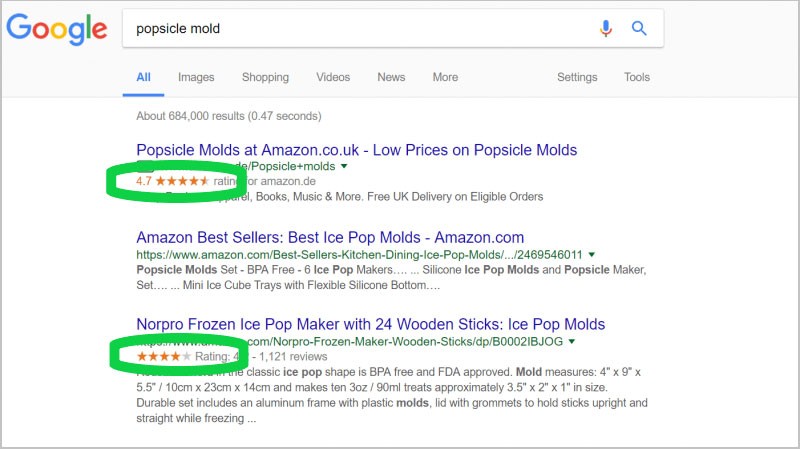800x449 pixels.
Task: Click the blue search magnifier icon
Action: pyautogui.click(x=640, y=29)
